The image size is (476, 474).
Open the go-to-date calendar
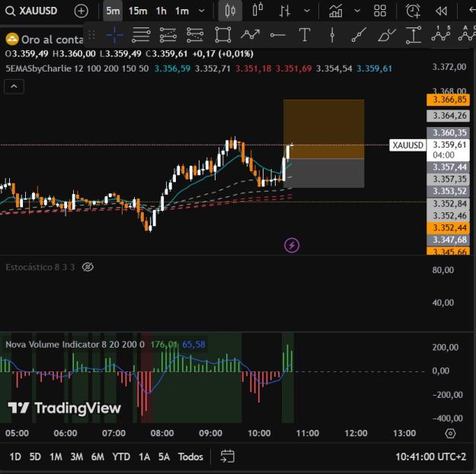click(x=228, y=457)
